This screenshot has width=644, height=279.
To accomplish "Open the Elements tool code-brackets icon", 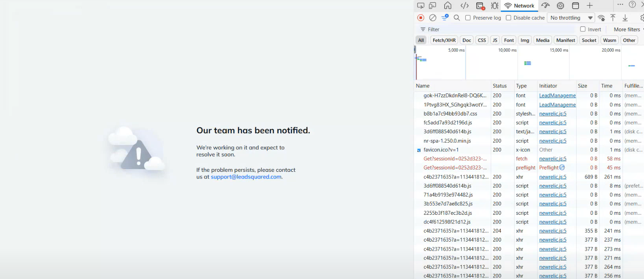I will click(464, 6).
